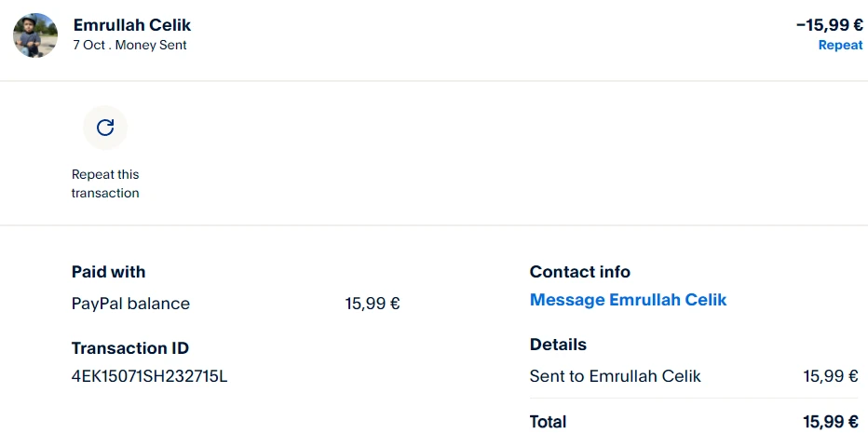Click transaction ID 4EK15071SH232715L
868x447 pixels.
coord(150,377)
